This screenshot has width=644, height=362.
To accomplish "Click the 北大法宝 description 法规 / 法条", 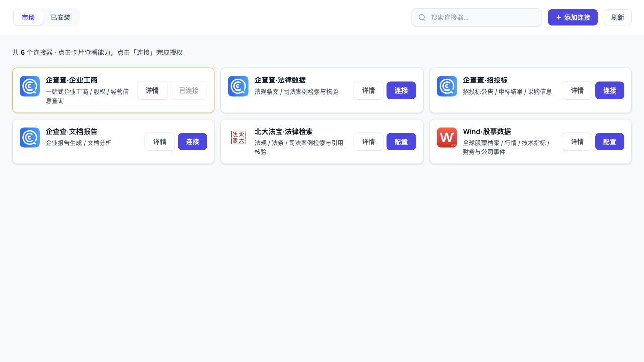I will click(299, 147).
